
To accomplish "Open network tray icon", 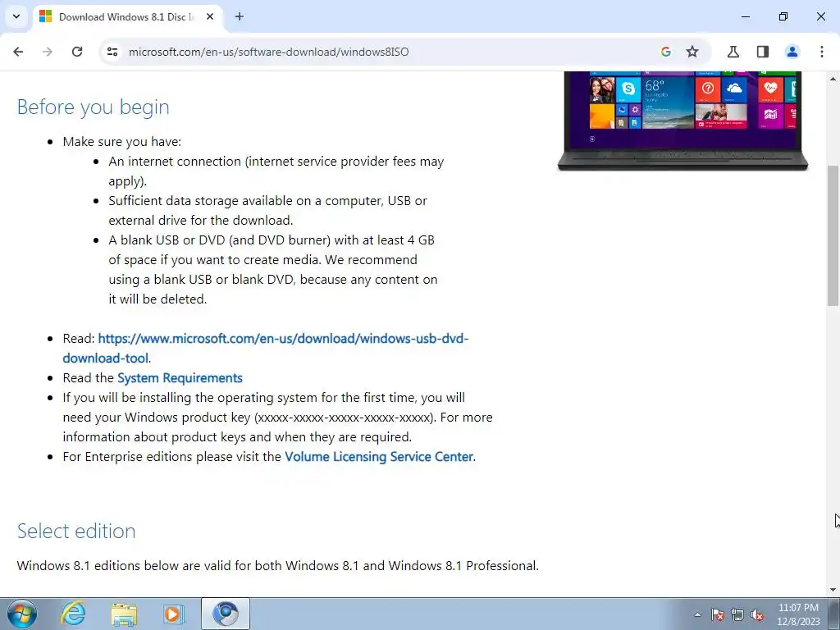I will [x=737, y=614].
